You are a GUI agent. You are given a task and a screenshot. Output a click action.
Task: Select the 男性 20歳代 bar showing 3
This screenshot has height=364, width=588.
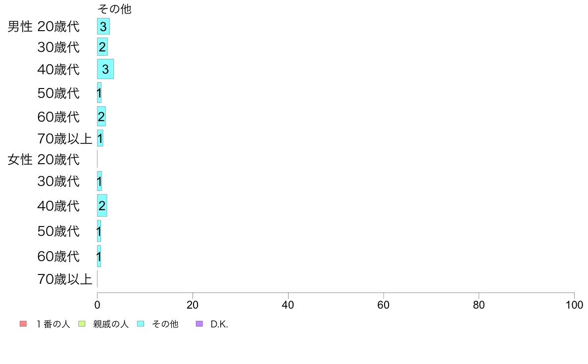(x=103, y=26)
